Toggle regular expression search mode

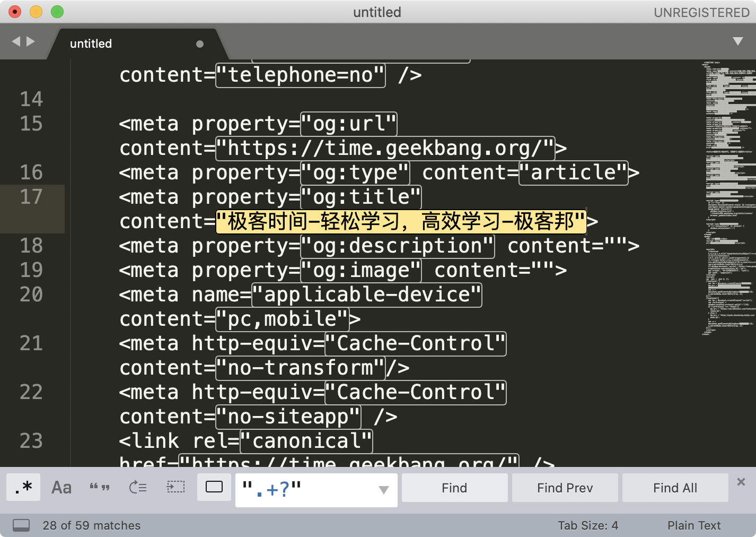point(23,487)
